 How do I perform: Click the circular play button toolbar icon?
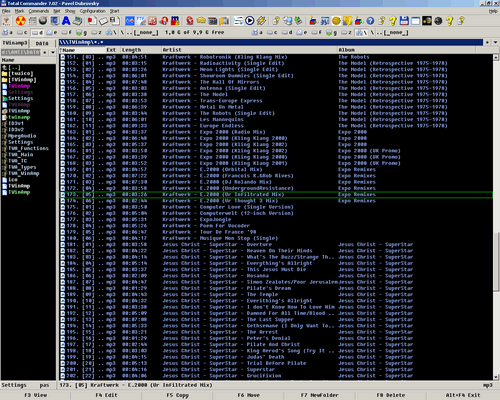(x=250, y=21)
